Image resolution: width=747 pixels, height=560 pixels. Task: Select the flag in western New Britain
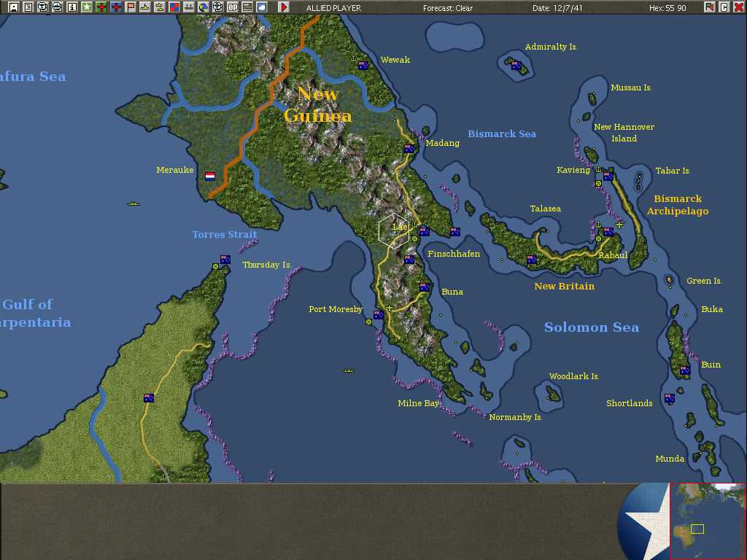coord(532,260)
